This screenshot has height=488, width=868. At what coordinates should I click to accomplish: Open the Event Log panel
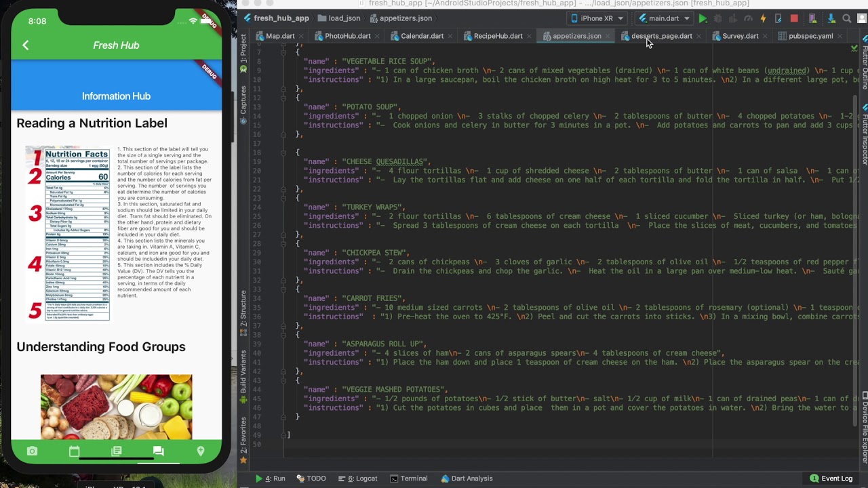click(x=831, y=479)
